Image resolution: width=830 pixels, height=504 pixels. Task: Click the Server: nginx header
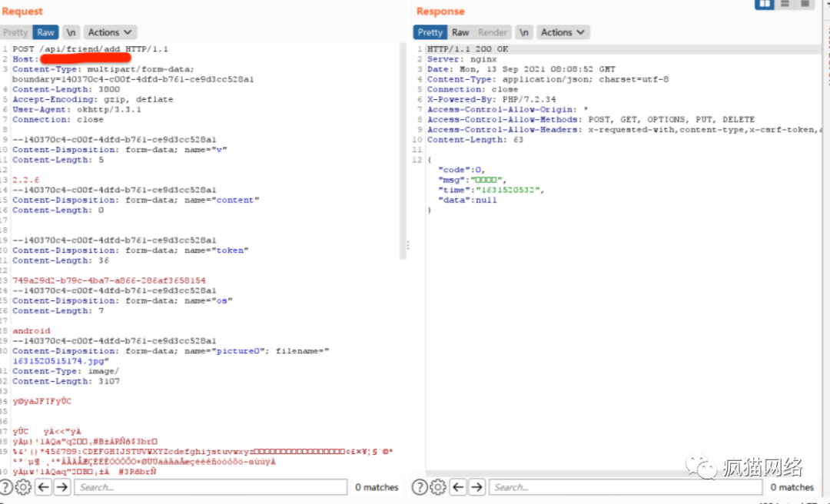(x=462, y=59)
